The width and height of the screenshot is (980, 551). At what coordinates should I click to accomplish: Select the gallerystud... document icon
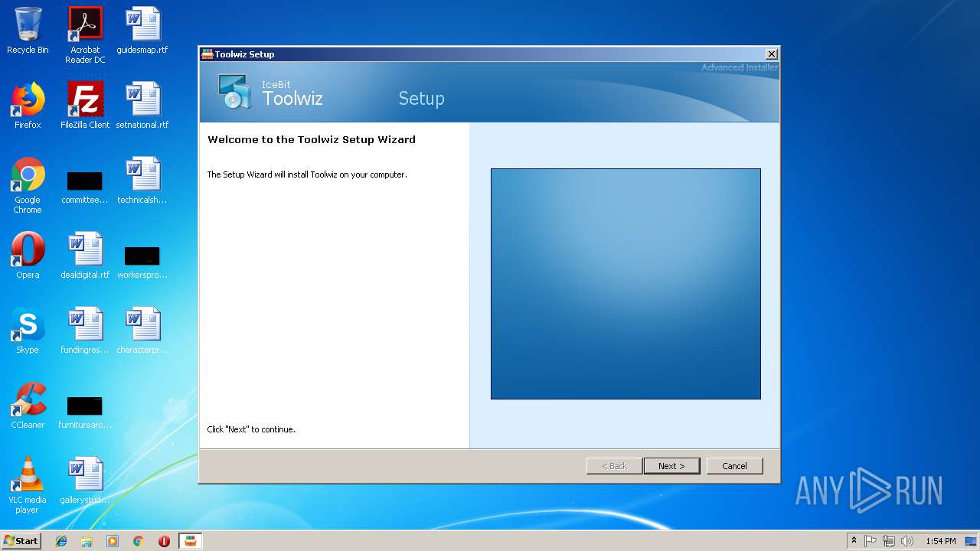pyautogui.click(x=85, y=481)
